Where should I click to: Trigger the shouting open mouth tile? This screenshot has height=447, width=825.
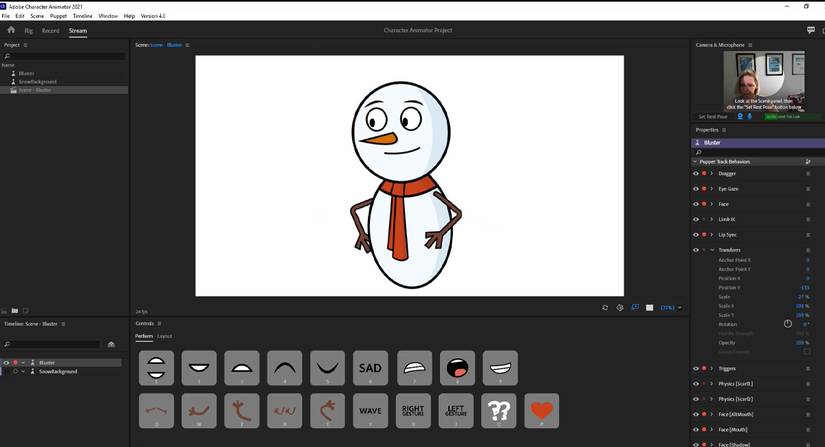click(x=457, y=368)
